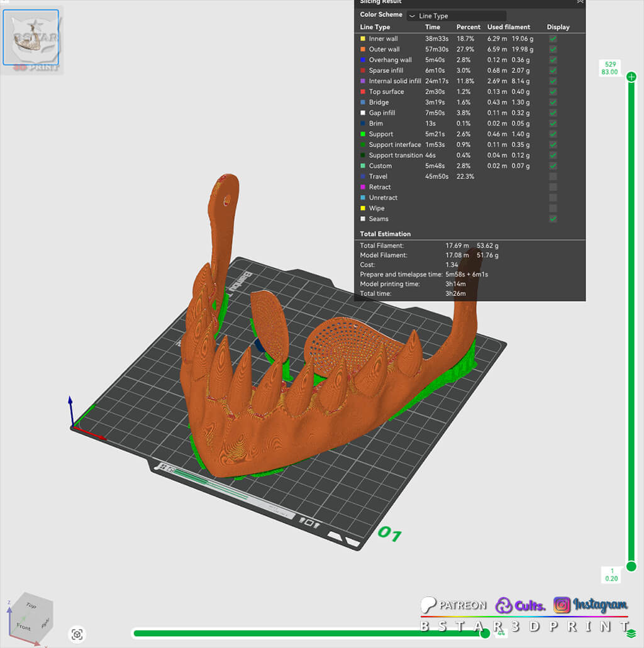
Task: Toggle Top surface display checkbox
Action: [x=553, y=92]
